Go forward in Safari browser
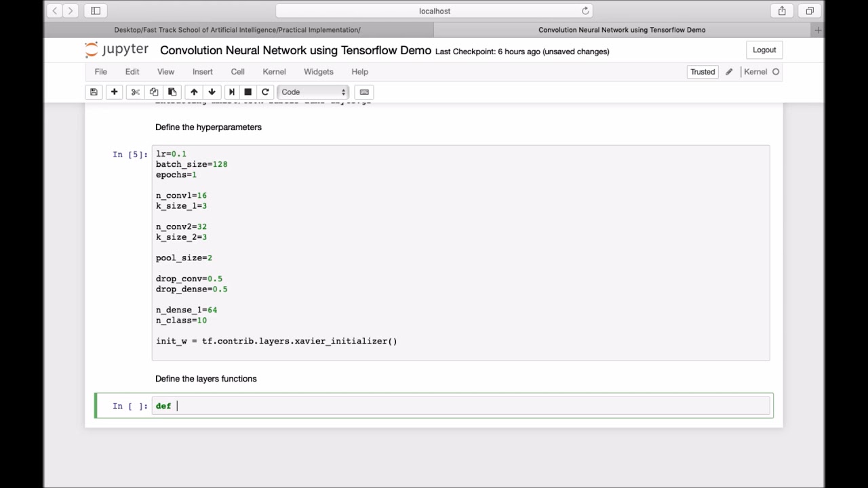This screenshot has width=868, height=488. tap(70, 11)
